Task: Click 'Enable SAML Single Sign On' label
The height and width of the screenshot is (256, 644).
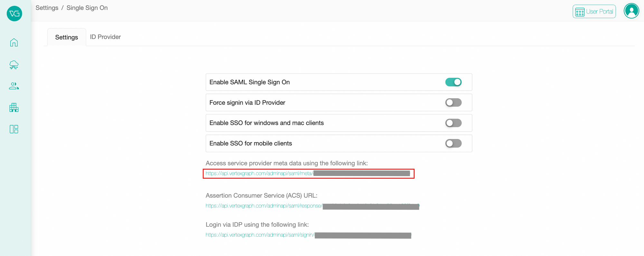Action: click(x=250, y=82)
